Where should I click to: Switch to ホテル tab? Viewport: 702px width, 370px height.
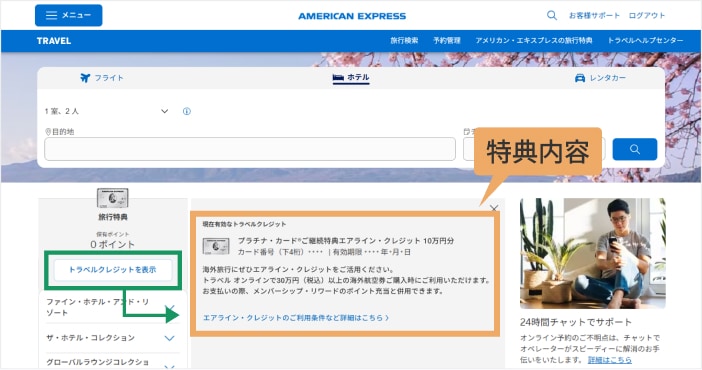pyautogui.click(x=351, y=77)
